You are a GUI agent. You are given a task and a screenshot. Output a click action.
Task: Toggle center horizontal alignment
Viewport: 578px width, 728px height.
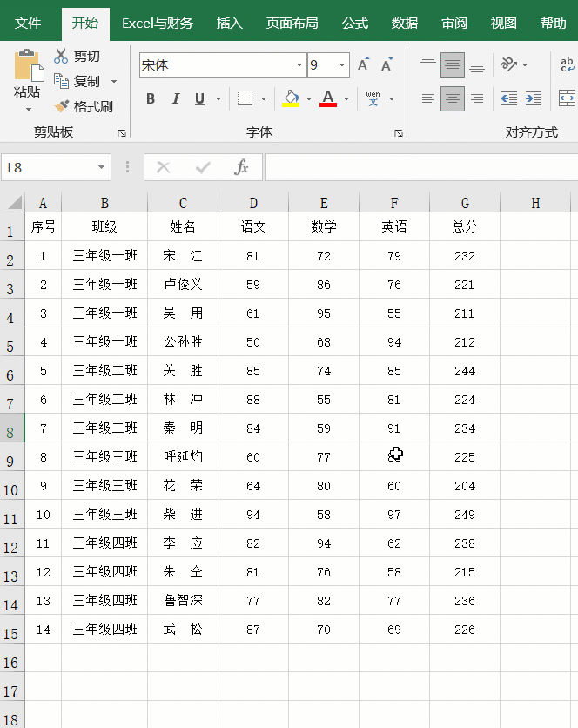[x=452, y=98]
